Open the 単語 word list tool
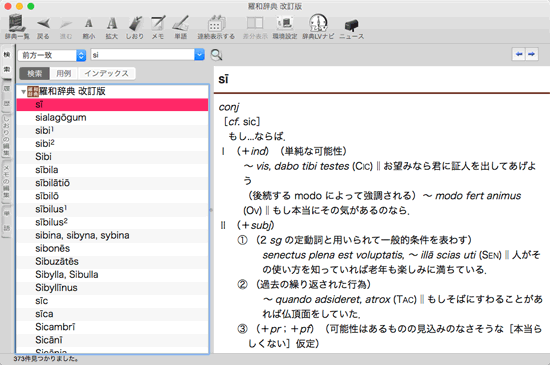The image size is (550, 365). point(181,27)
